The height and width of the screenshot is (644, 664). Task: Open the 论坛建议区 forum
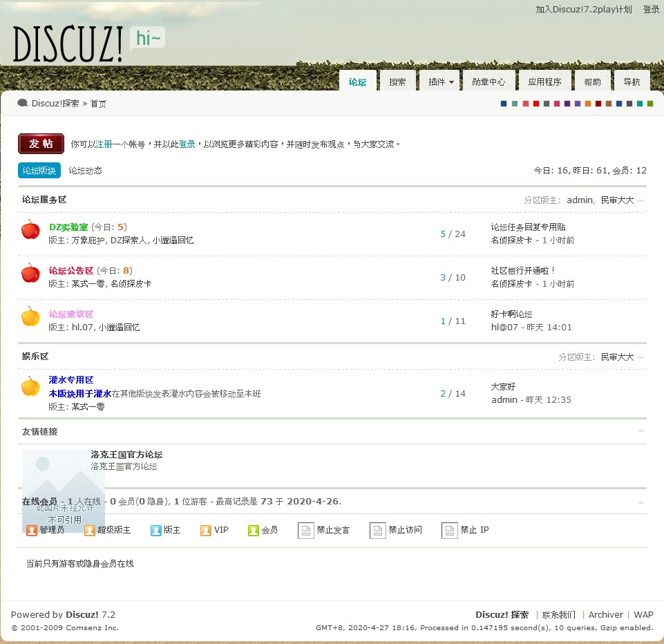pos(71,314)
